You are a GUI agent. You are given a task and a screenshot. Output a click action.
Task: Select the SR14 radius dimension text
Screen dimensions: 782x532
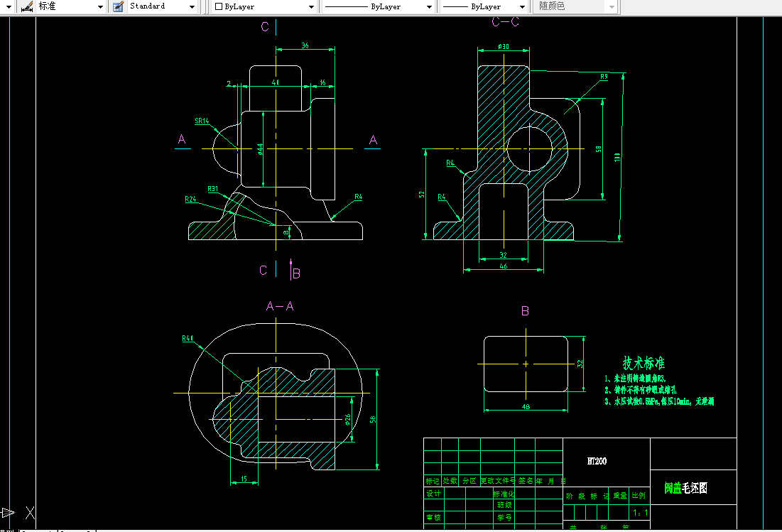click(x=202, y=121)
